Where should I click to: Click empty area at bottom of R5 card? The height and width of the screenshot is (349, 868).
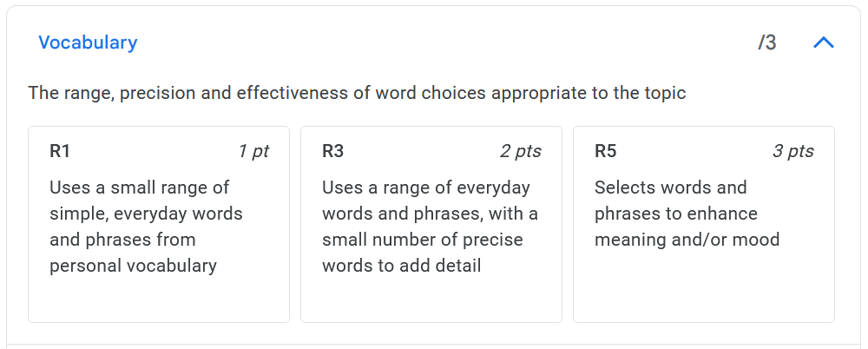703,291
